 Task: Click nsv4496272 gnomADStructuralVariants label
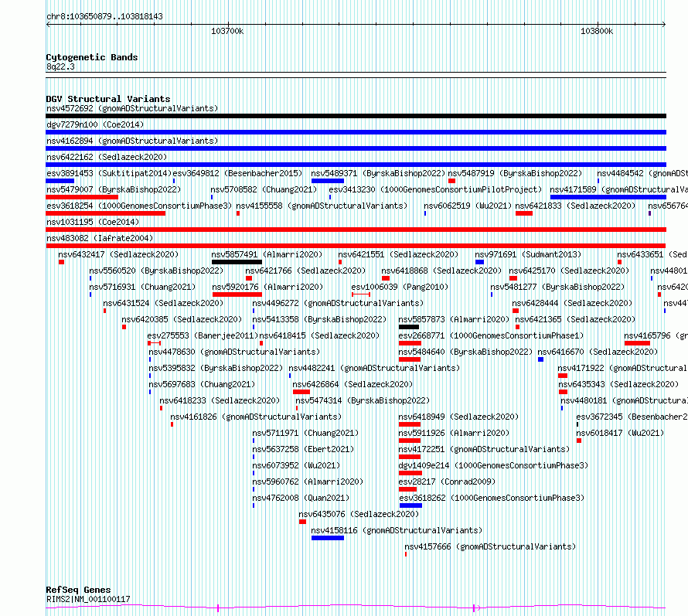pyautogui.click(x=338, y=303)
